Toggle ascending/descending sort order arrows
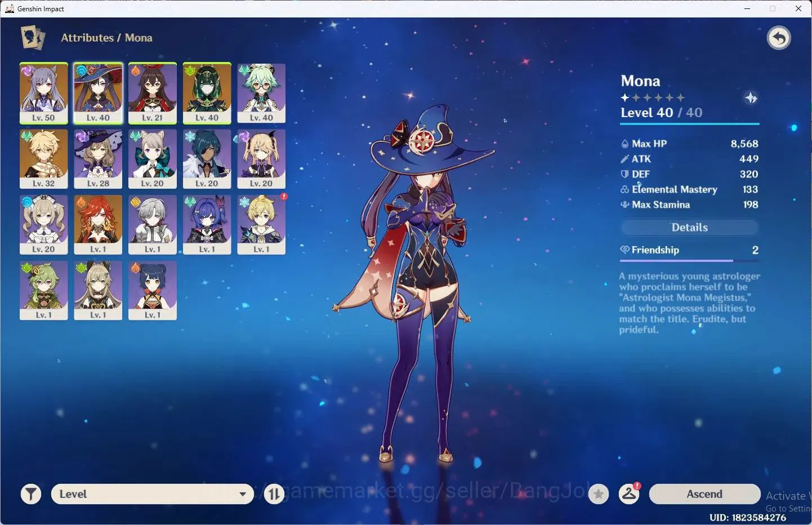 pyautogui.click(x=274, y=494)
